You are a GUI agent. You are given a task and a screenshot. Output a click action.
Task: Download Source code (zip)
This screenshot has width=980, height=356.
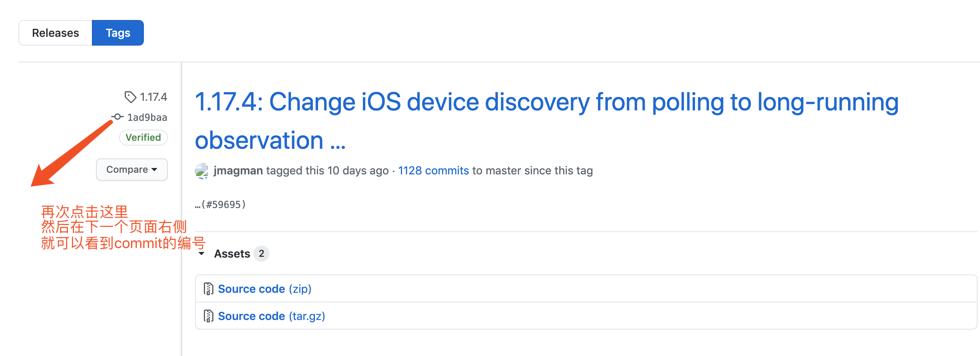point(265,289)
